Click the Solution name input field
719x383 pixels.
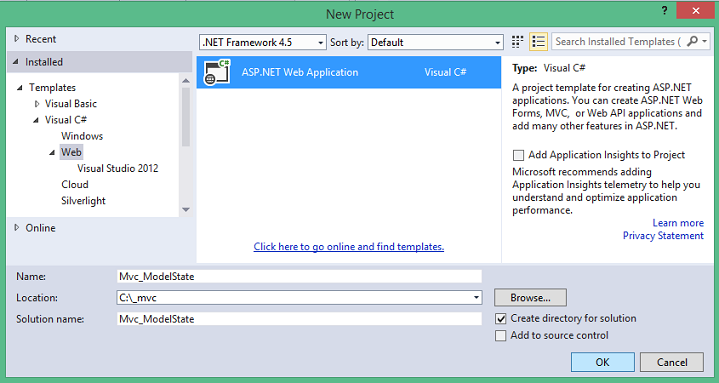(x=299, y=319)
